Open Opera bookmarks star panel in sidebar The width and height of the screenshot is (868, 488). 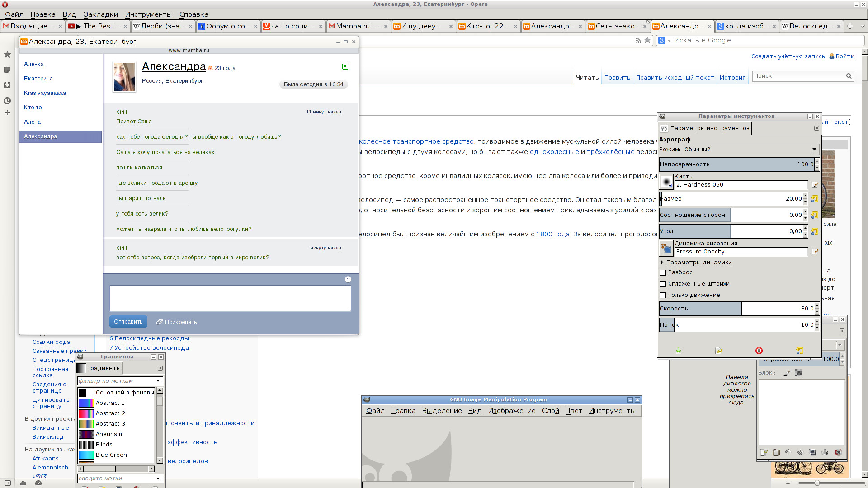(x=7, y=55)
